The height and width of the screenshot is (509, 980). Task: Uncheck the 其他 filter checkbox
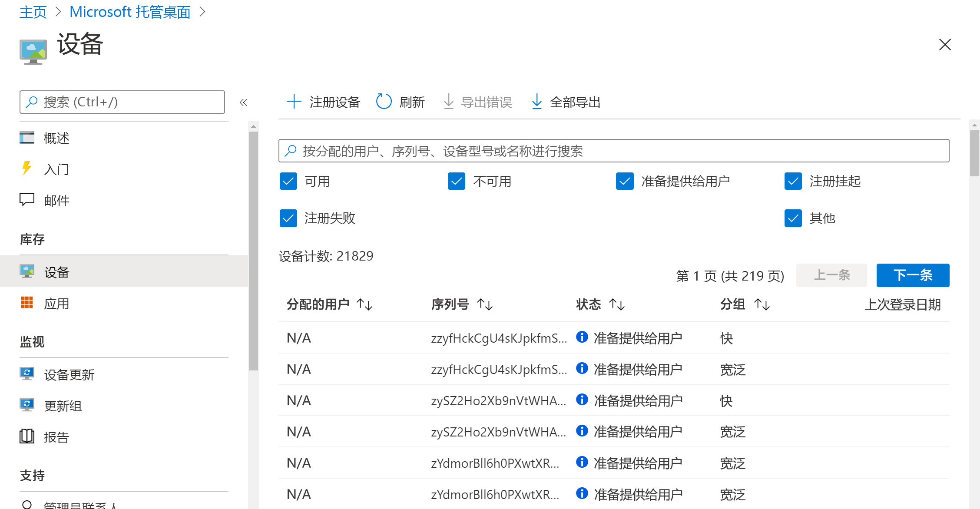[793, 218]
